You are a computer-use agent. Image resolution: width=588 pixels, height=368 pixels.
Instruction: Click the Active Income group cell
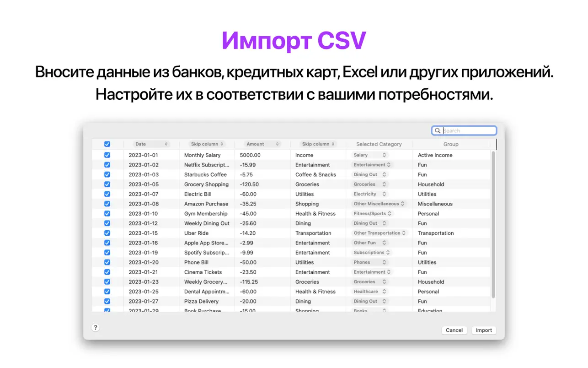tap(435, 155)
